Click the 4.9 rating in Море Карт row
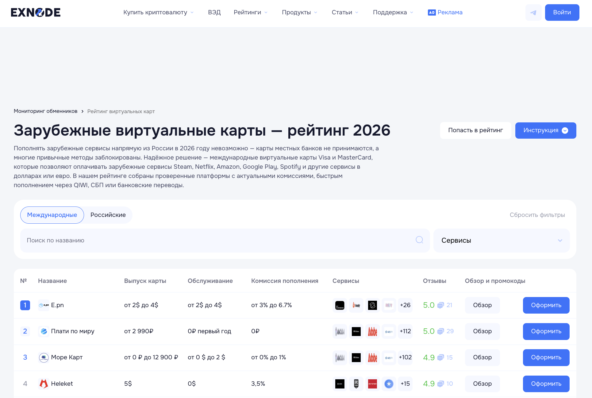 [429, 358]
